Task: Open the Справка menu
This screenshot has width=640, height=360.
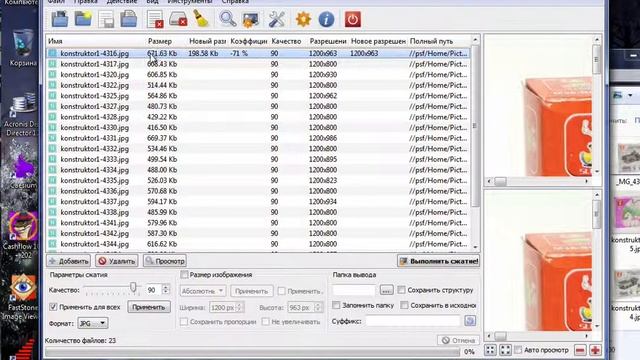Action: pos(235,2)
